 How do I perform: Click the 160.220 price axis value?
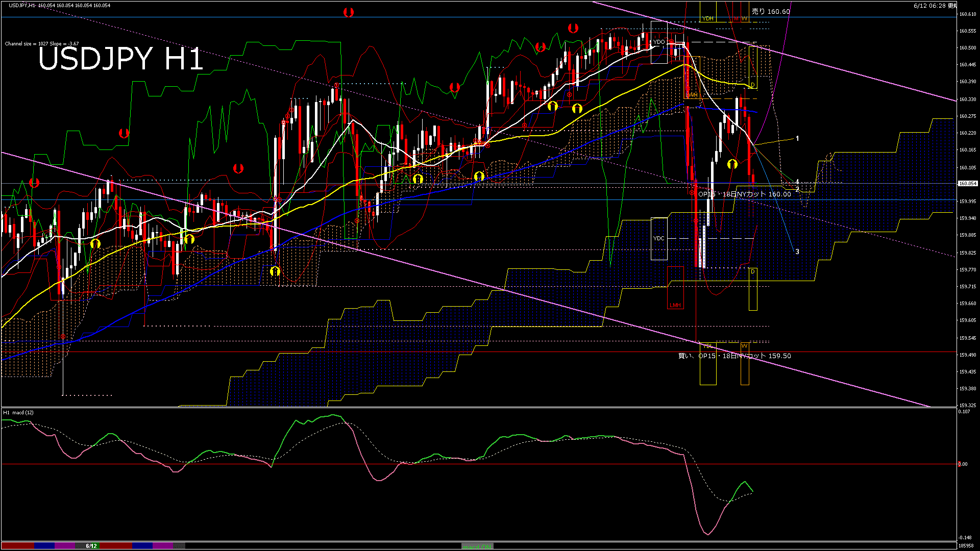[968, 133]
